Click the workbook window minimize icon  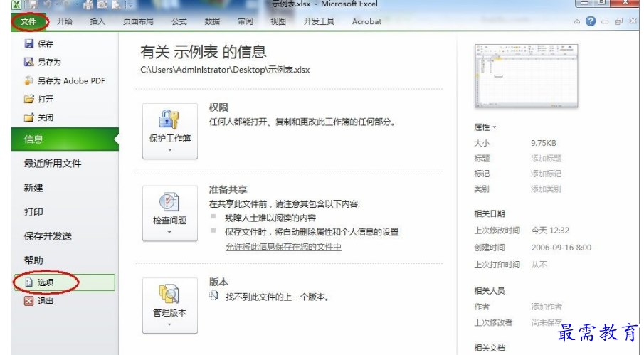[x=605, y=22]
